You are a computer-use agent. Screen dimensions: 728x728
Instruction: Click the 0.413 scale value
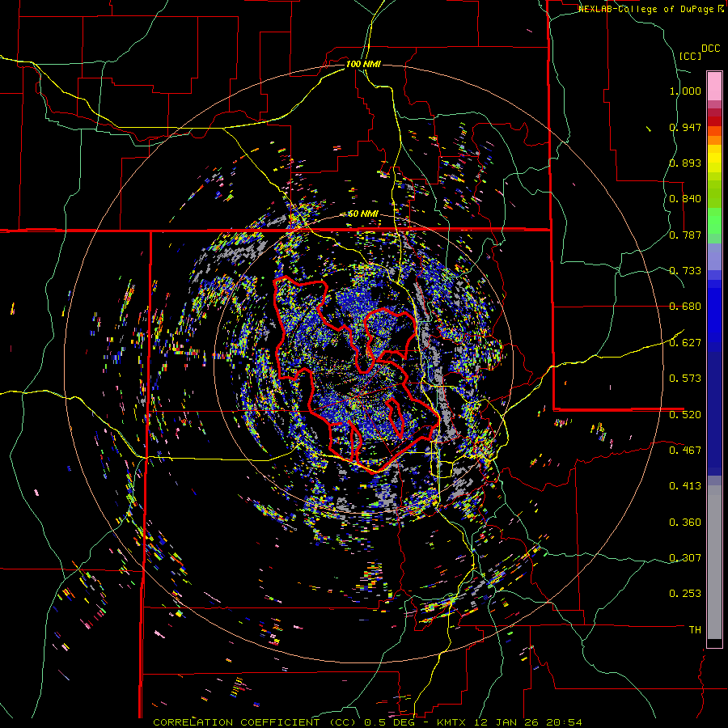click(685, 486)
